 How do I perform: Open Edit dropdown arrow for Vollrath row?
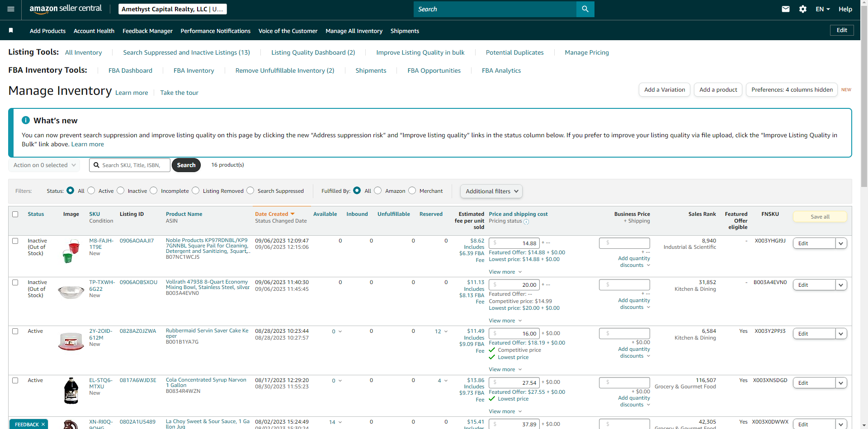pos(841,285)
